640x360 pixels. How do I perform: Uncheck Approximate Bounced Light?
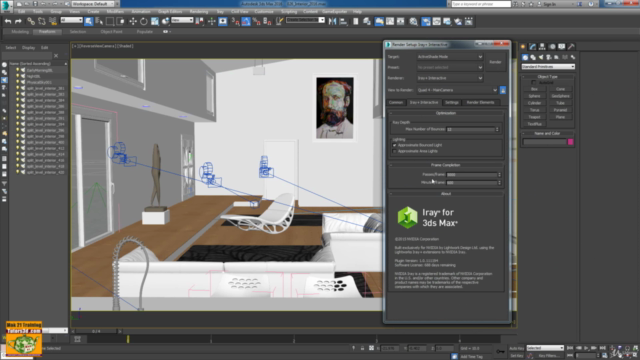pos(394,145)
